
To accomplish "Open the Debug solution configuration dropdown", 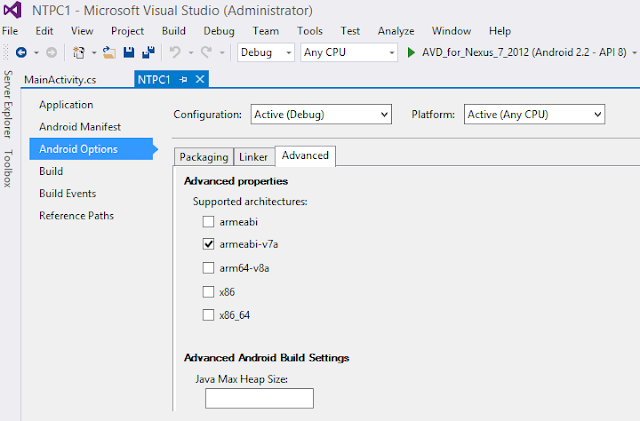I will tap(266, 53).
